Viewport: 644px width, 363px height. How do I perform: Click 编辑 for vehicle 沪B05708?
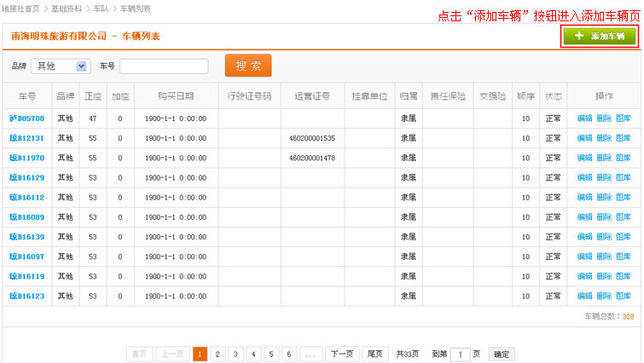[584, 118]
